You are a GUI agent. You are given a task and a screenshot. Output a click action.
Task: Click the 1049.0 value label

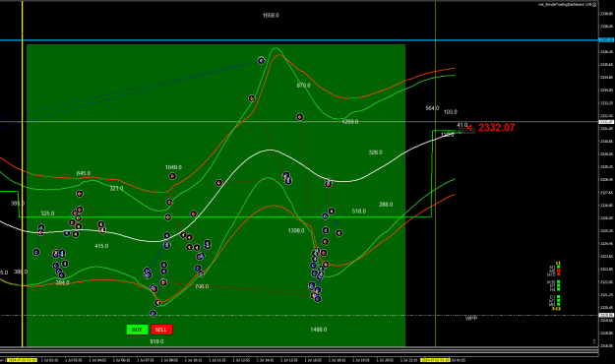(173, 167)
